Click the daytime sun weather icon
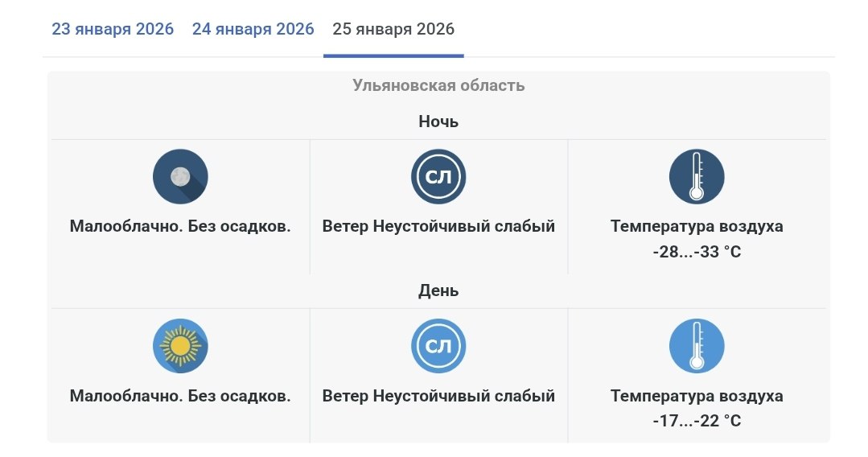 click(180, 346)
